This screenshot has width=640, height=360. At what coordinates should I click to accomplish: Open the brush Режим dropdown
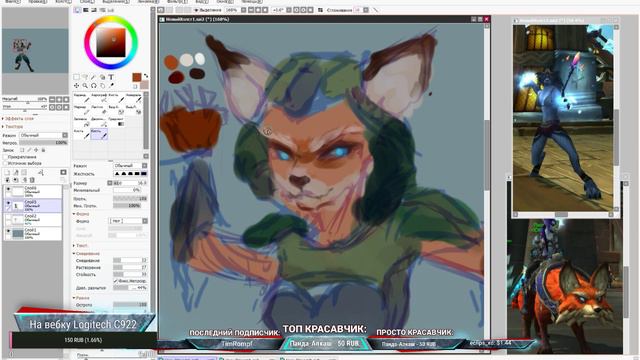coord(130,166)
